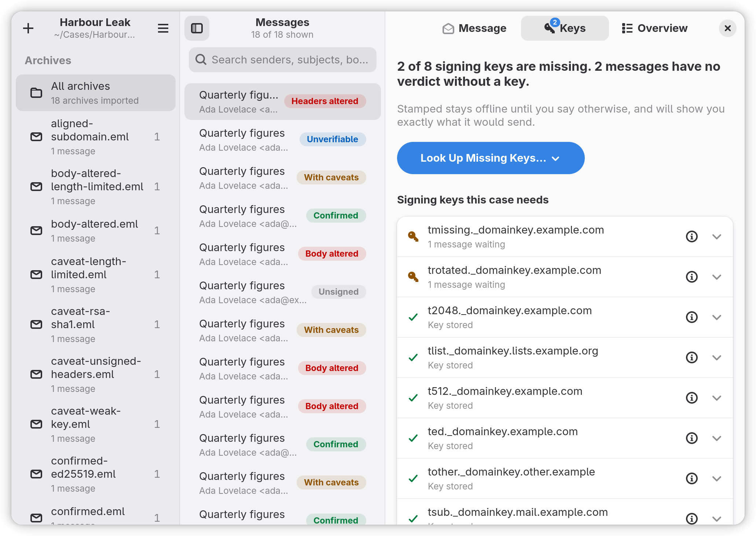This screenshot has height=536, width=756.
Task: Click the search magnifier icon
Action: [x=201, y=59]
